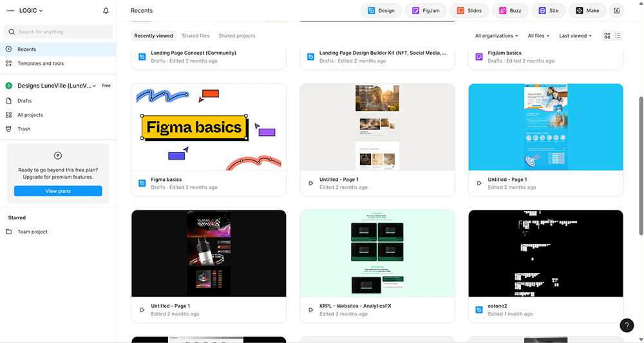The image size is (644, 343).
Task: Open the estone2 file thumbnail
Action: tap(545, 254)
